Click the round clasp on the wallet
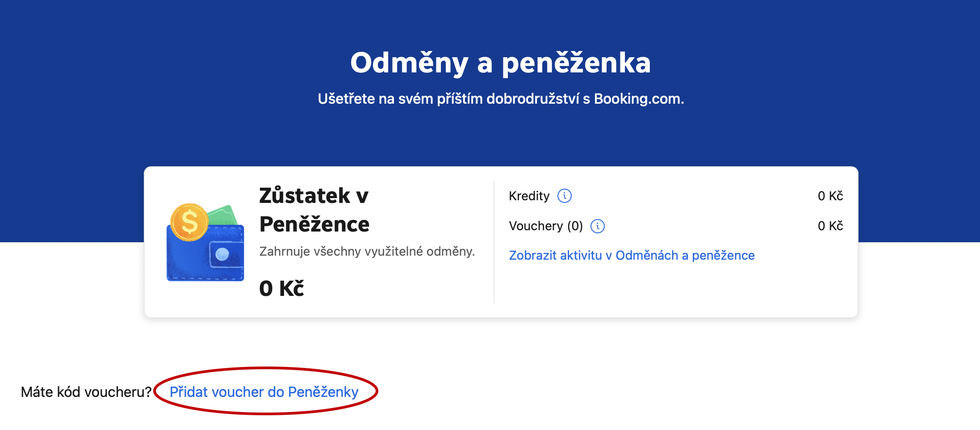 point(222,254)
